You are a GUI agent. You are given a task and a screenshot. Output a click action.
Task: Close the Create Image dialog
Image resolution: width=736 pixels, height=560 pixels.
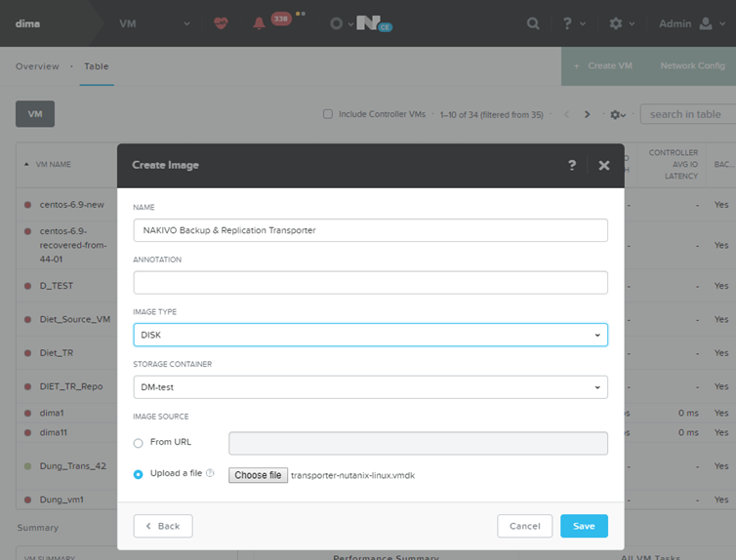[x=603, y=165]
